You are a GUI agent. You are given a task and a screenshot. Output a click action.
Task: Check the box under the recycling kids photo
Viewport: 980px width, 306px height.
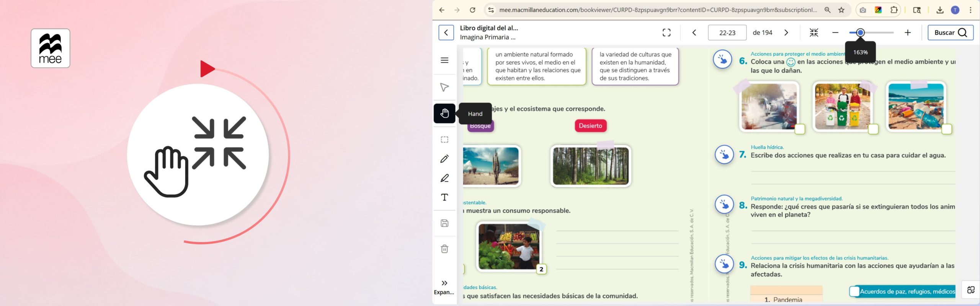[x=873, y=129]
